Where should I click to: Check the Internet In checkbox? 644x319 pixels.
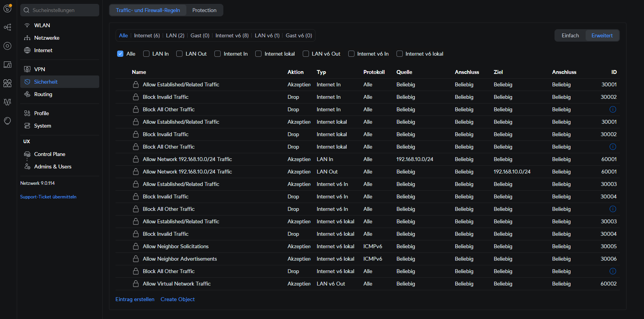pos(218,54)
